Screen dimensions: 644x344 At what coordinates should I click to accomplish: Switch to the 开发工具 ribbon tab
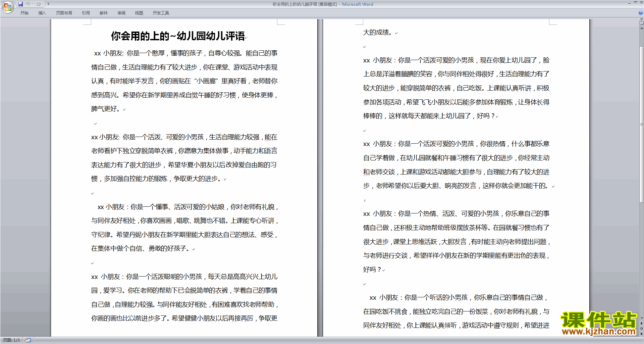[161, 13]
